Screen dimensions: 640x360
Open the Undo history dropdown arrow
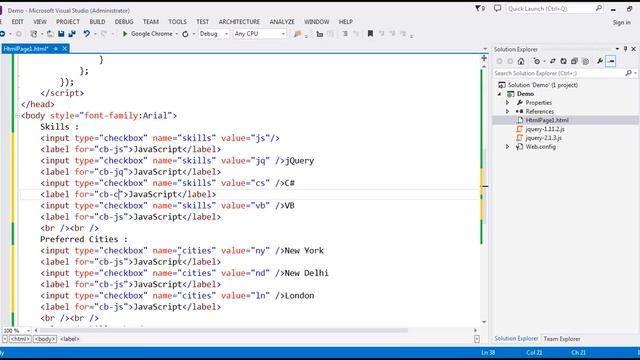95,34
